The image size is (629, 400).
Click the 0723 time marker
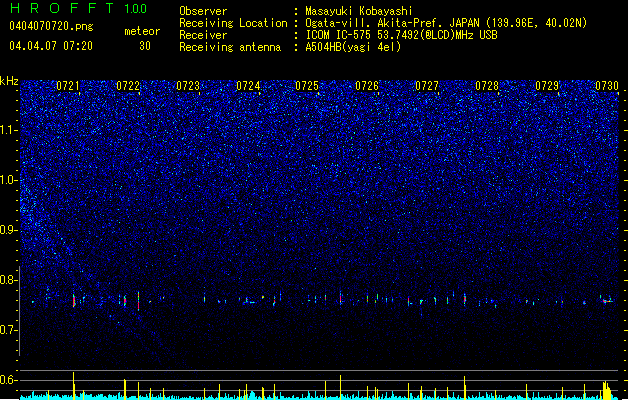point(188,86)
